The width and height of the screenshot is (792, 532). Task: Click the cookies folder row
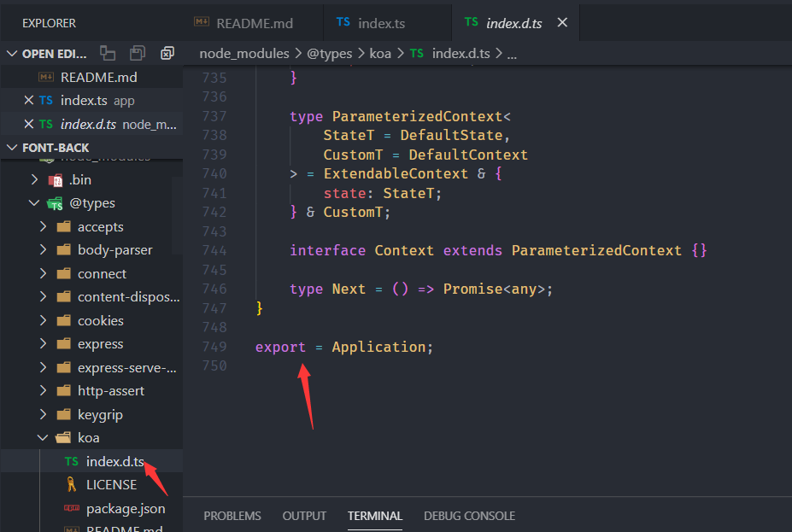[91, 320]
